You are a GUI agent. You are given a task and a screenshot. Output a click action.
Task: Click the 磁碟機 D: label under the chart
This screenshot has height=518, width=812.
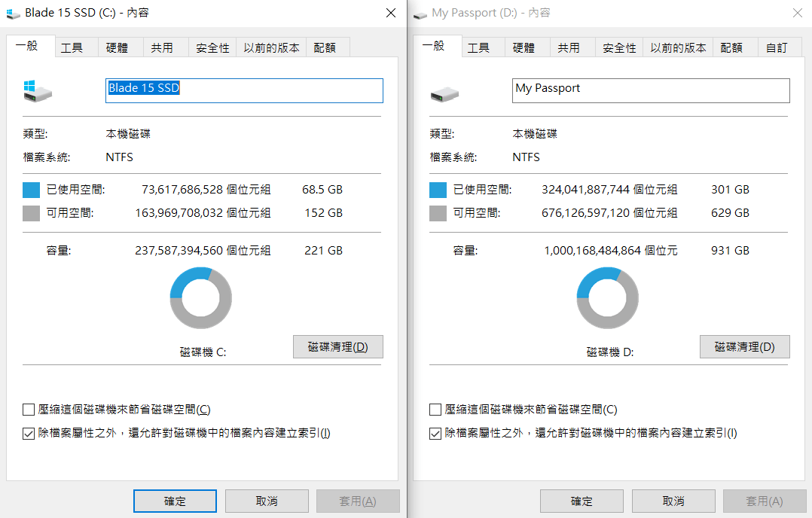tap(609, 352)
